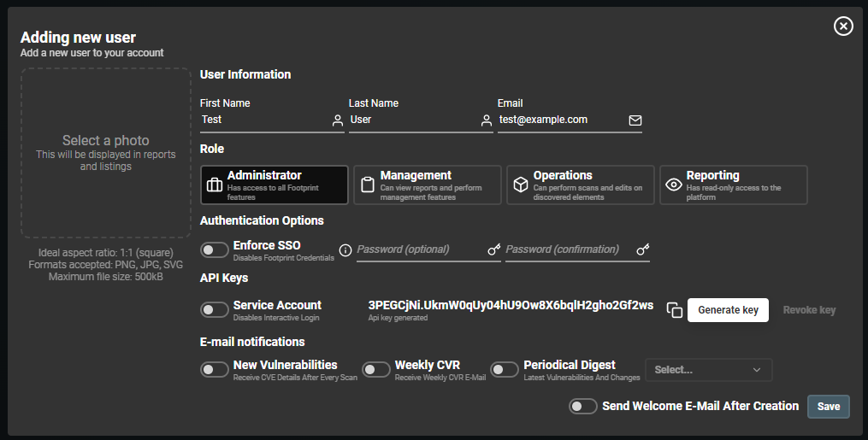Open the Periodical Digest Select dropdown
Screen dimensions: 868x440
(x=708, y=370)
